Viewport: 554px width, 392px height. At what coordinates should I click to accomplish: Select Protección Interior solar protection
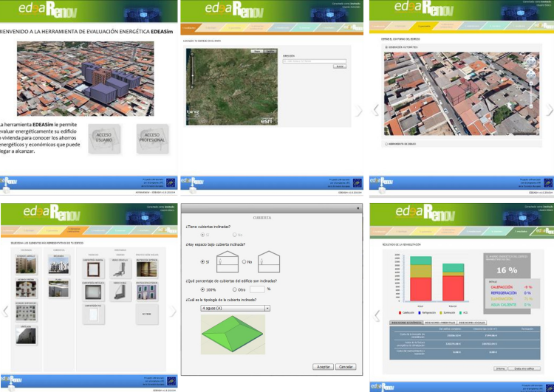(147, 269)
